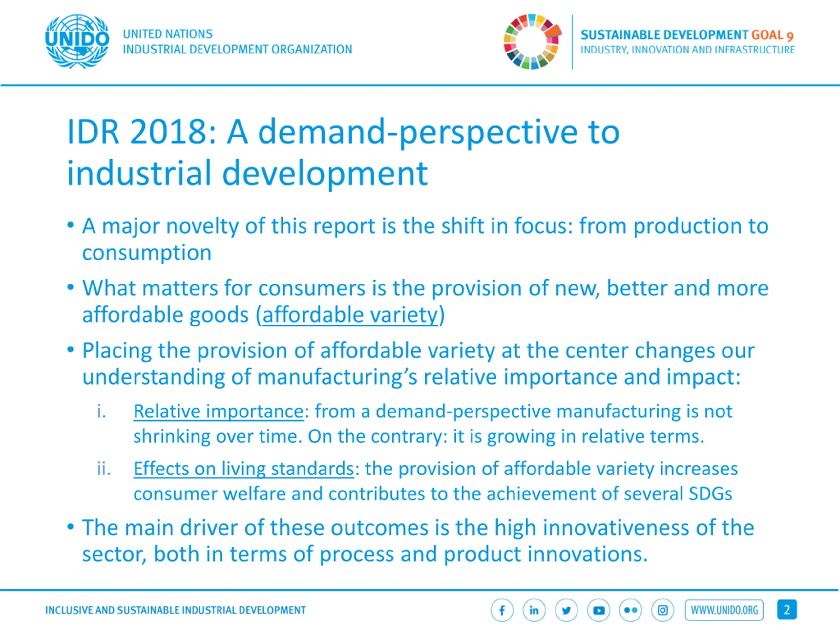Click 'Sustainable Development Goal 9' heading

pyautogui.click(x=687, y=35)
